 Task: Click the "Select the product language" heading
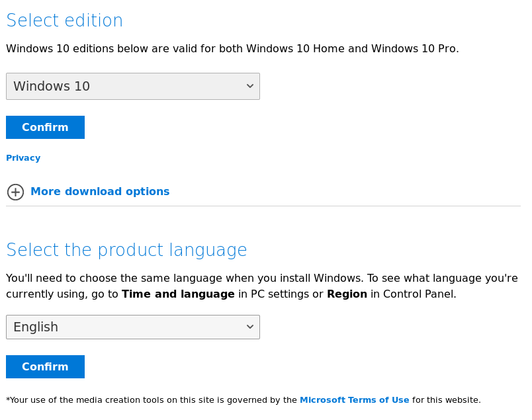coord(126,250)
